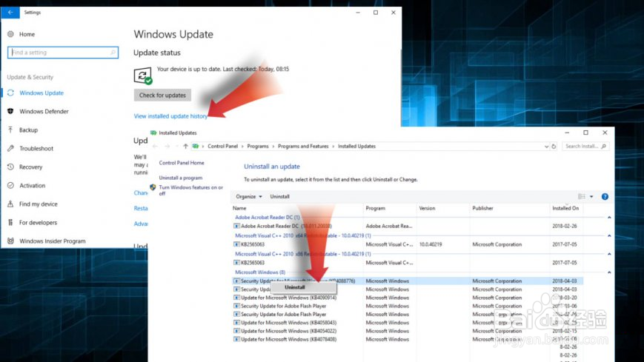Open Uninstall a program link
The height and width of the screenshot is (362, 644).
(181, 178)
